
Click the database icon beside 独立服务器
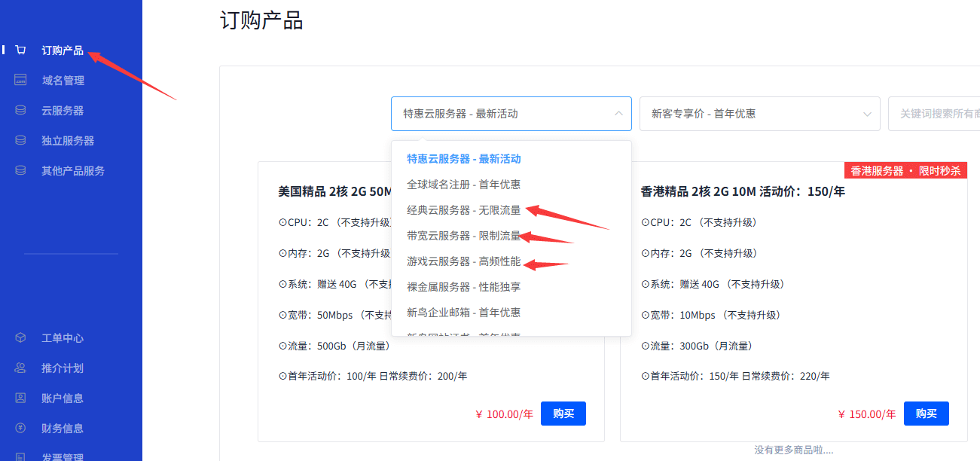coord(21,141)
